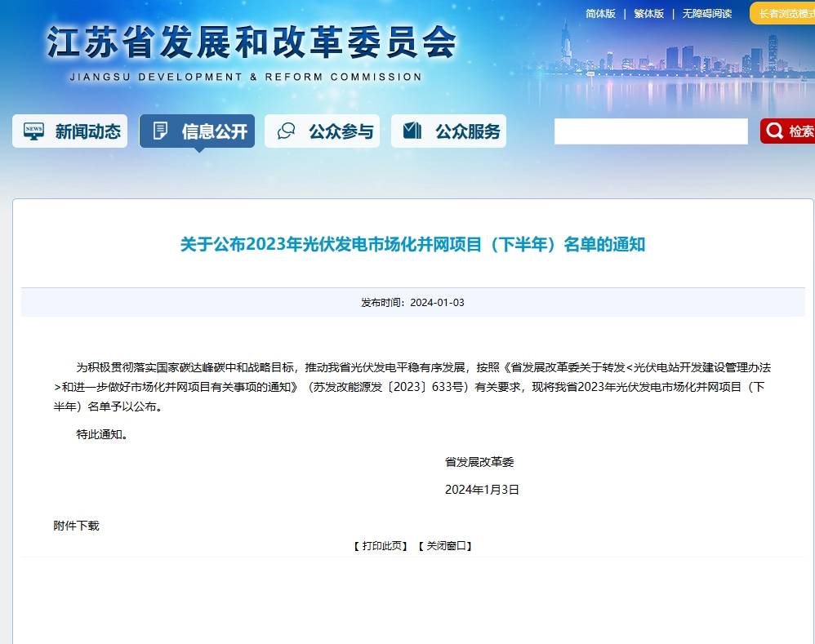This screenshot has height=644, width=815.
Task: Enable 长者浏览模式 elderly browsing mode
Action: [786, 14]
